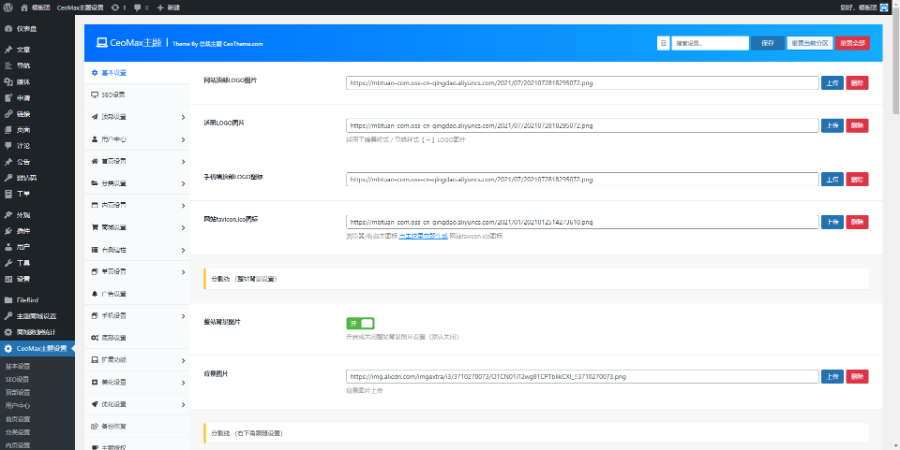Click the red 重置全部 button

tap(853, 43)
